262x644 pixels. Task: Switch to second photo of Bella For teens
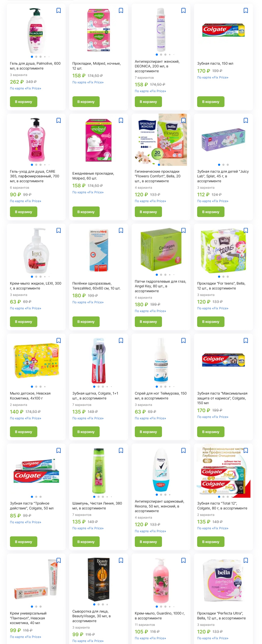tap(224, 277)
